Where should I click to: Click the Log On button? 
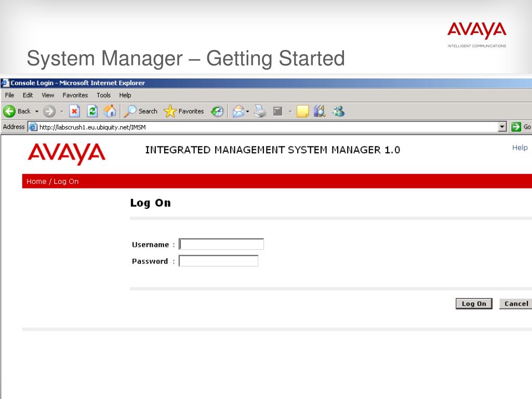tap(474, 303)
